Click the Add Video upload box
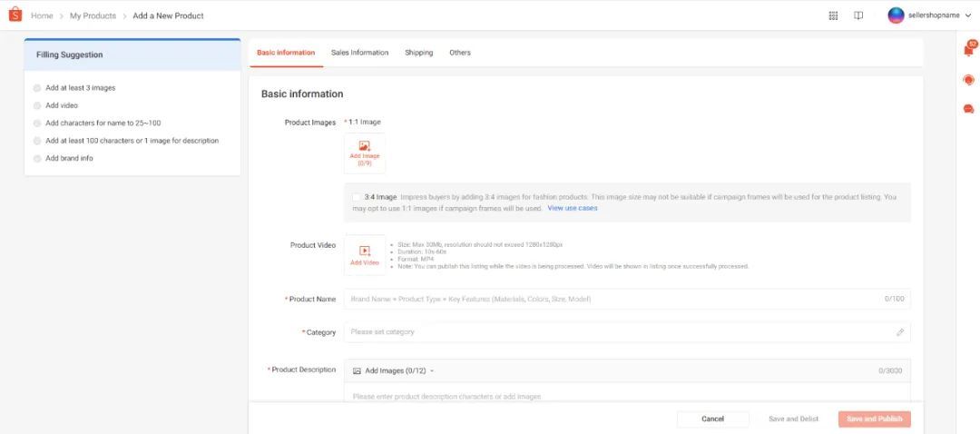Image resolution: width=980 pixels, height=434 pixels. 365,255
